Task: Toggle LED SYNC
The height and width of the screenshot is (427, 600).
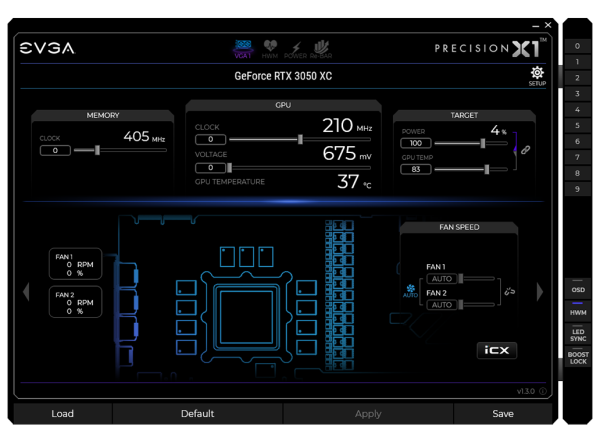Action: point(578,334)
